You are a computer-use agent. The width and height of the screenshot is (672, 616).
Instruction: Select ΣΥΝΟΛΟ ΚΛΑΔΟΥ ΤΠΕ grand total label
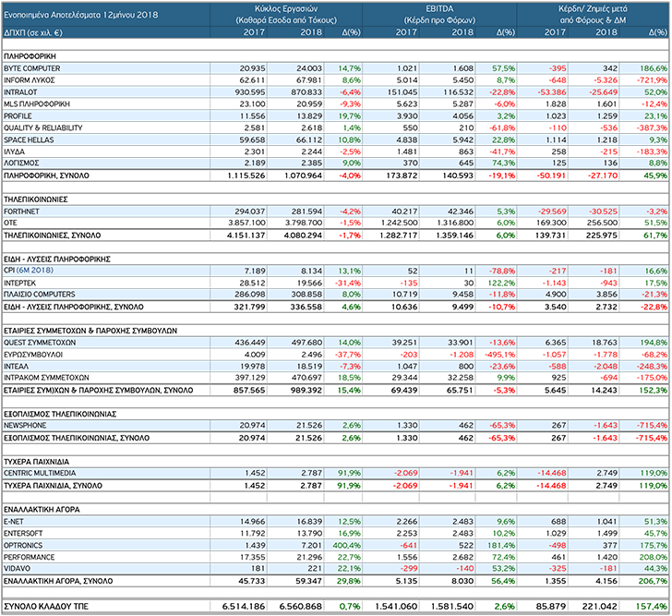coord(46,607)
